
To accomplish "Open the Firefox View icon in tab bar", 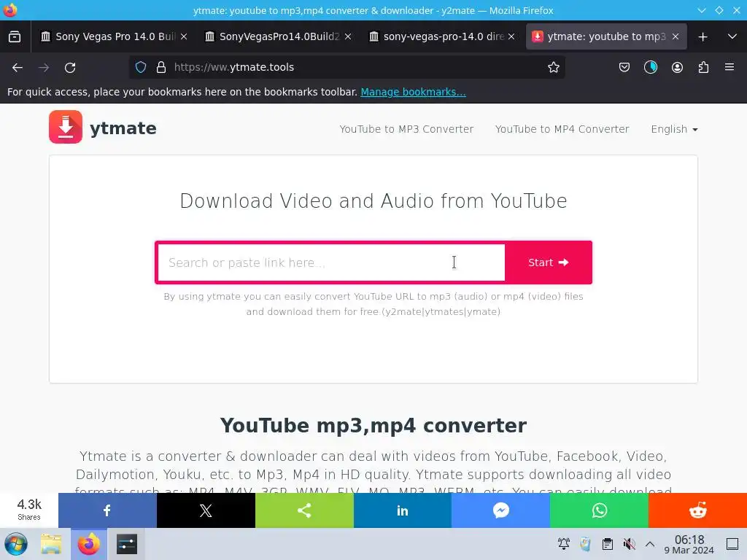I will pyautogui.click(x=15, y=36).
